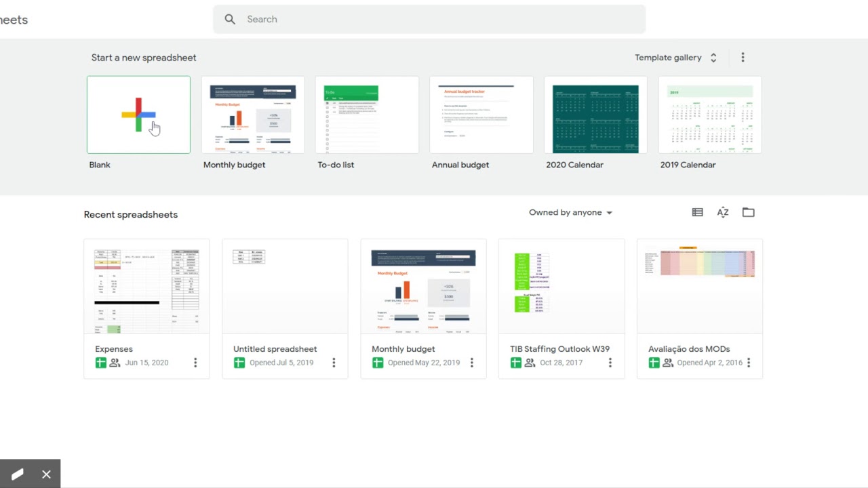Viewport: 868px width, 488px height.
Task: Click the 'Expenses' file name
Action: point(114,349)
